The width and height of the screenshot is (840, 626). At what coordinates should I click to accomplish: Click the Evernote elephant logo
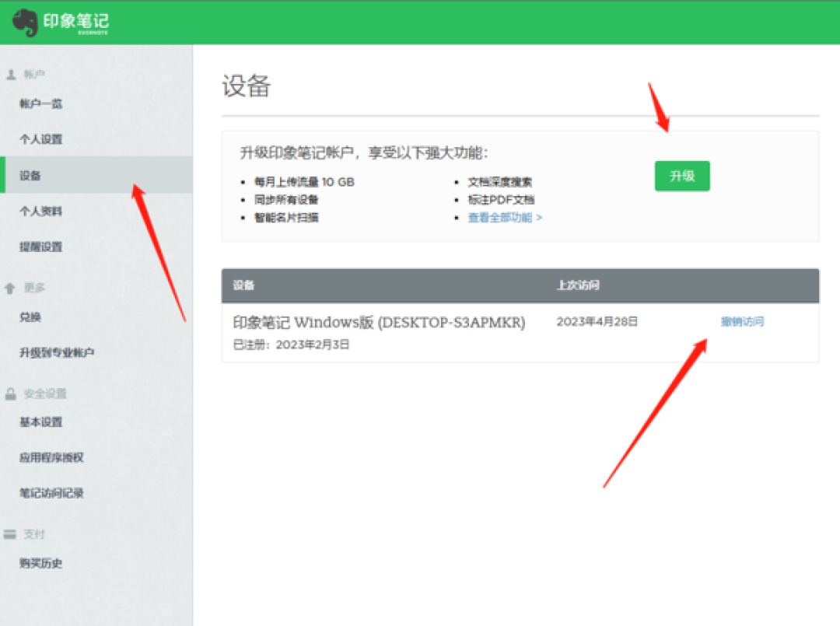(x=25, y=23)
